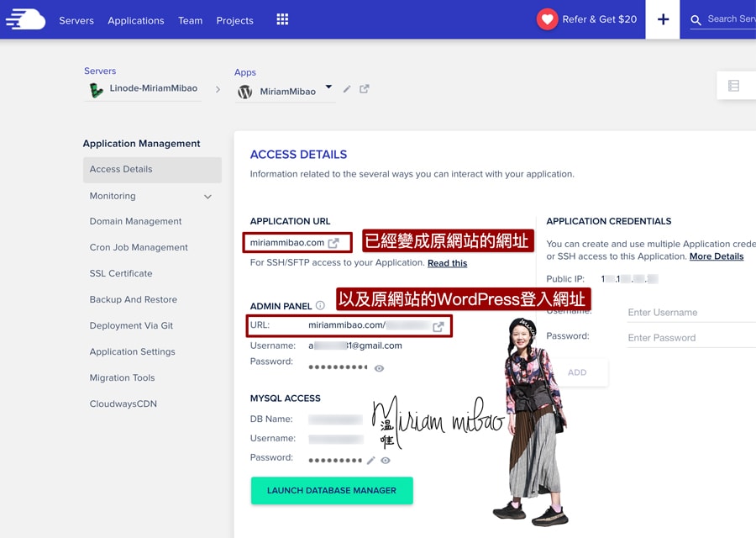Click the Cloudways cloud logo
The height and width of the screenshot is (538, 756).
point(25,20)
